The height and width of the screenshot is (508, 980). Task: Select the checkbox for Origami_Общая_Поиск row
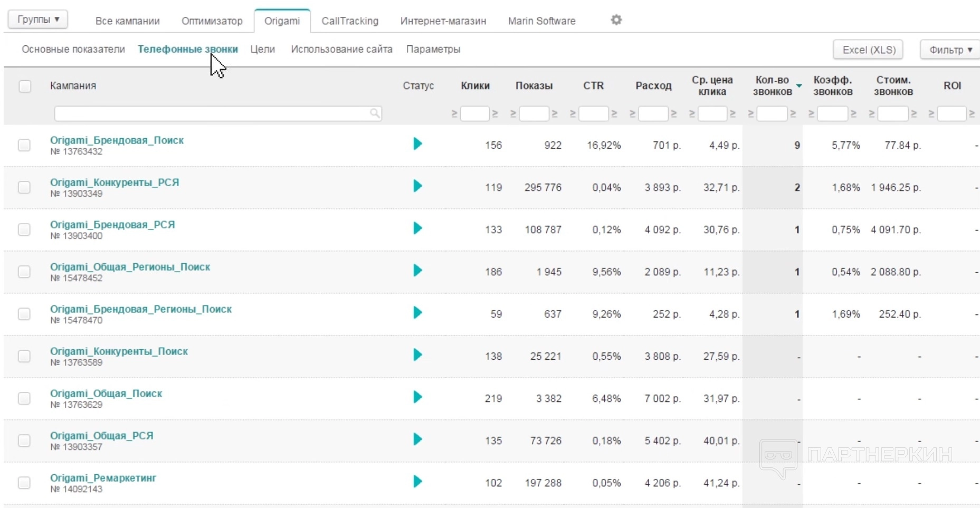tap(24, 398)
